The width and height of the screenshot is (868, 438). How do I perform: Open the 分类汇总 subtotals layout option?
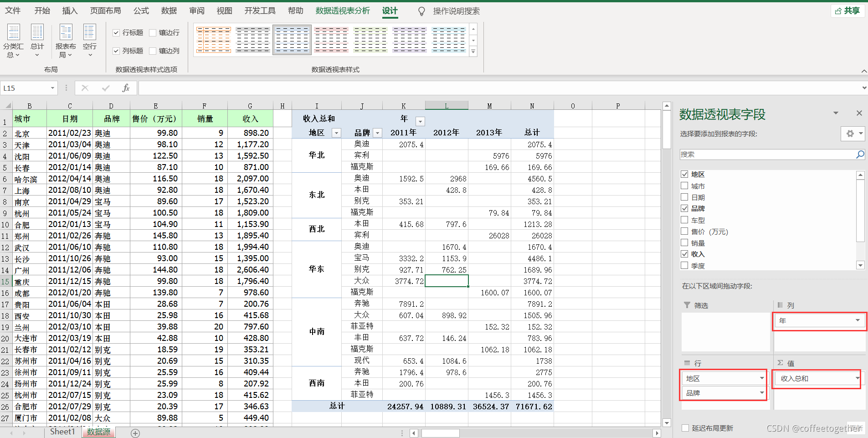coord(13,41)
